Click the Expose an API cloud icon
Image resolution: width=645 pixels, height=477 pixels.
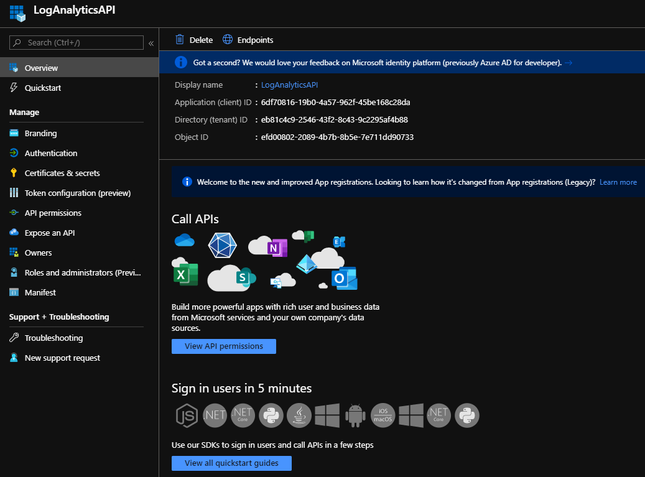14,232
